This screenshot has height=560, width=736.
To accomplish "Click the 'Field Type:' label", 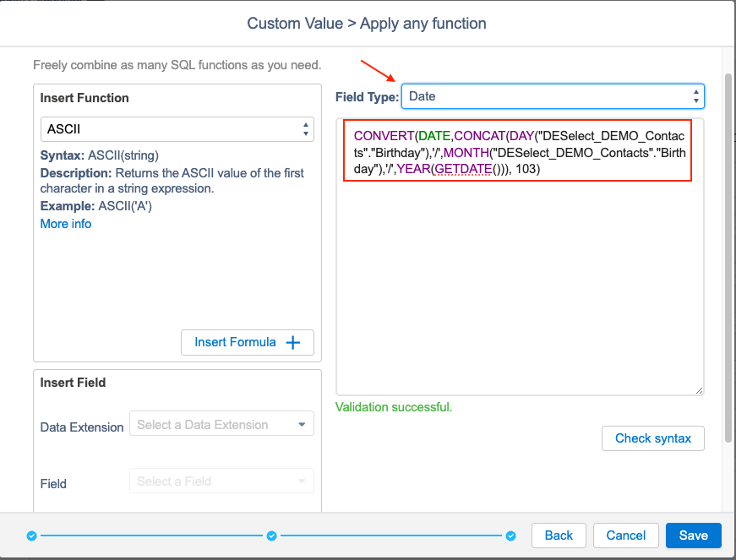I will coord(367,97).
